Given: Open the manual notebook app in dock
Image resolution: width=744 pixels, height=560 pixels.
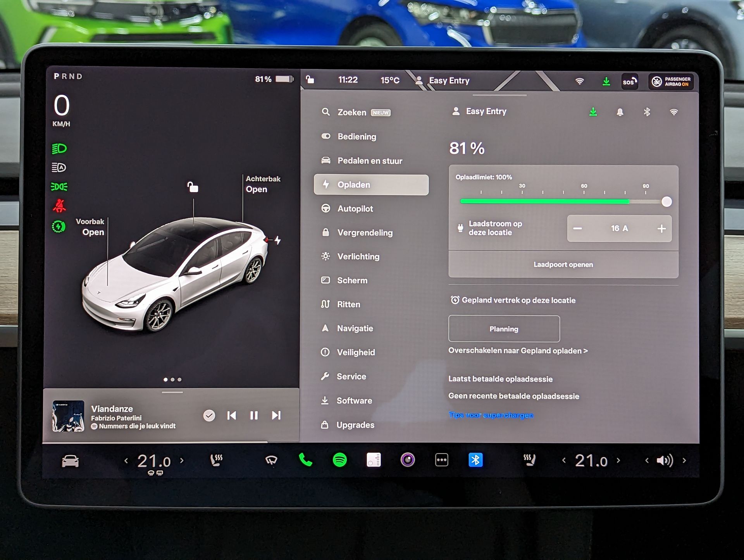Looking at the screenshot, I should coord(374,460).
